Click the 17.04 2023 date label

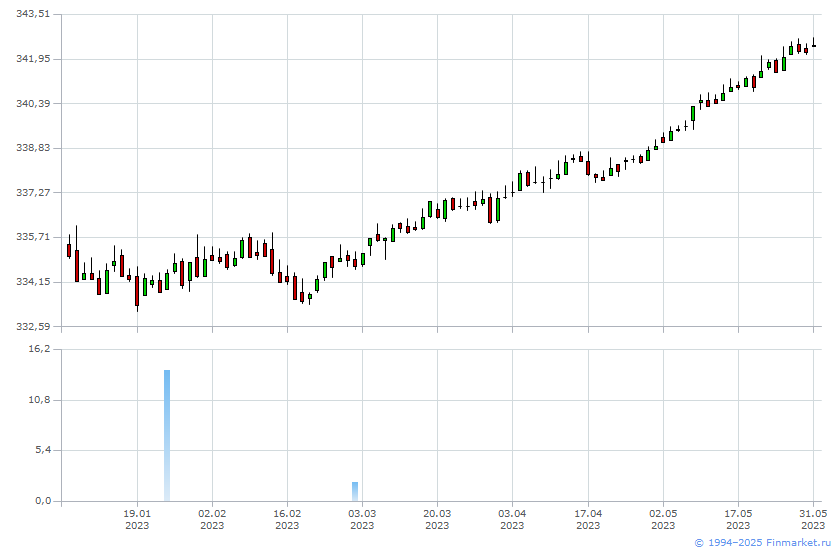click(x=588, y=519)
